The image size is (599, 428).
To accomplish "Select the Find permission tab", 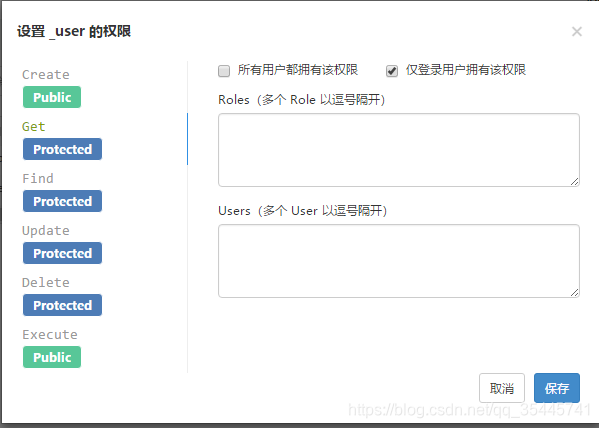I will pyautogui.click(x=38, y=178).
